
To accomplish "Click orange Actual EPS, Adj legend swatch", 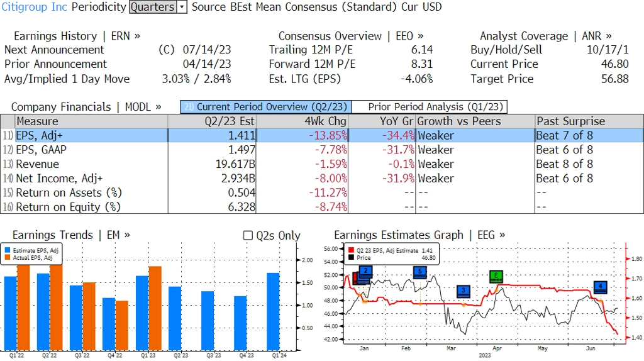I will point(8,257).
